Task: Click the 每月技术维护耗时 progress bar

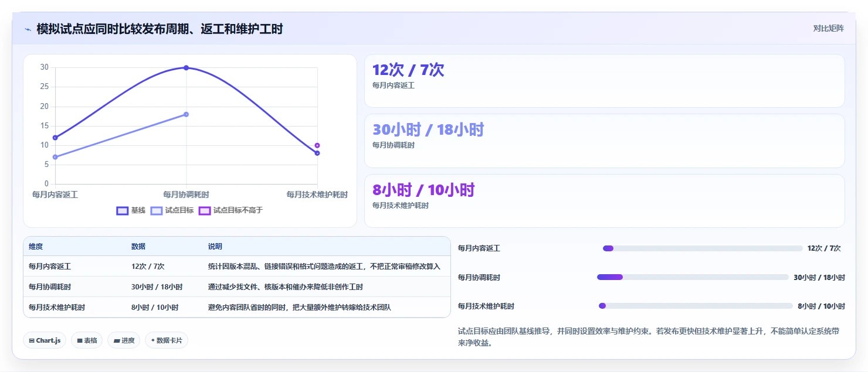Action: pos(696,306)
